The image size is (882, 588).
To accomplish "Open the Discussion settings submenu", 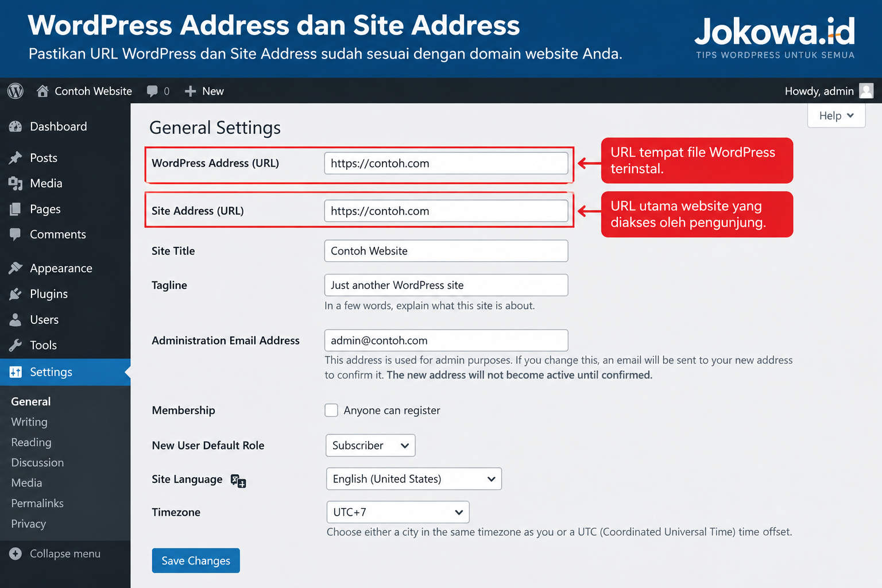I will point(37,463).
